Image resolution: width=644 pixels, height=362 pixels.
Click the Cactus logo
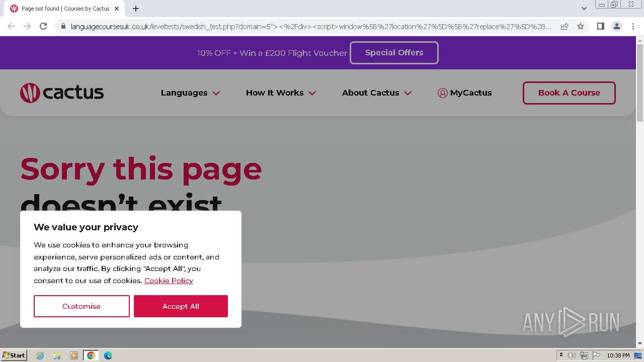[x=62, y=93]
